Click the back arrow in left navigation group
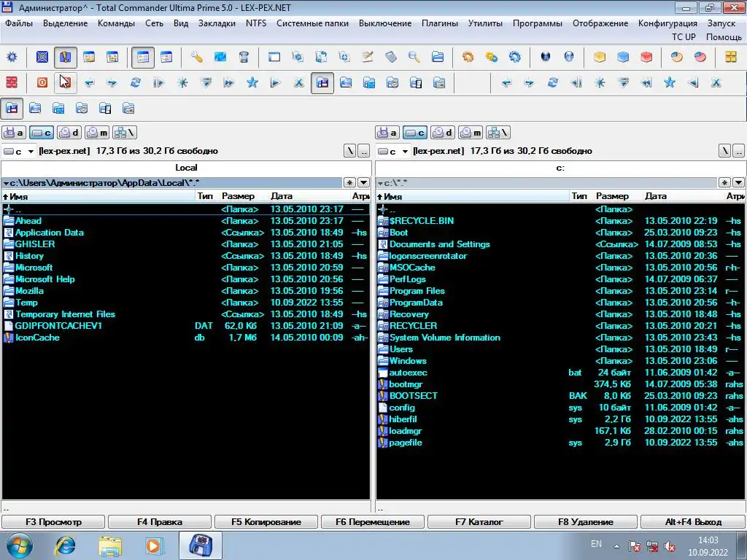 88,83
